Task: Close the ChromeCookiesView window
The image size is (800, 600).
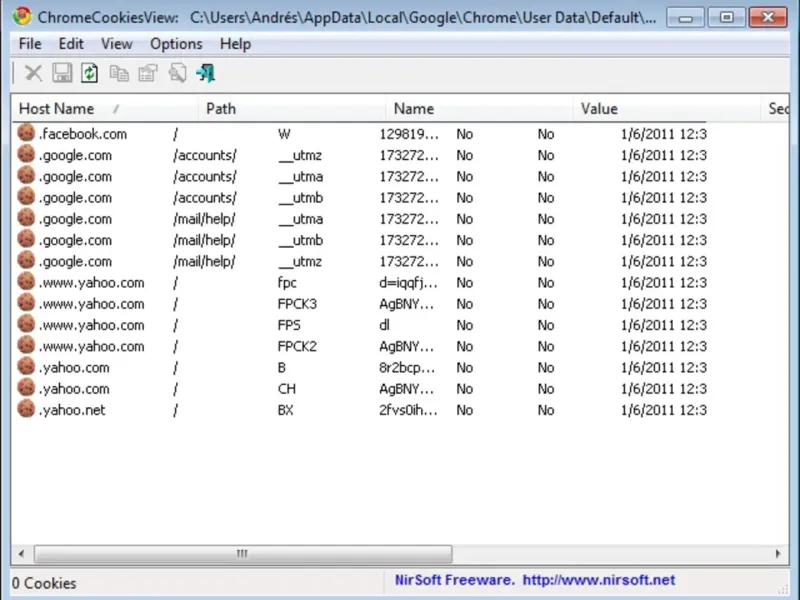Action: (768, 18)
